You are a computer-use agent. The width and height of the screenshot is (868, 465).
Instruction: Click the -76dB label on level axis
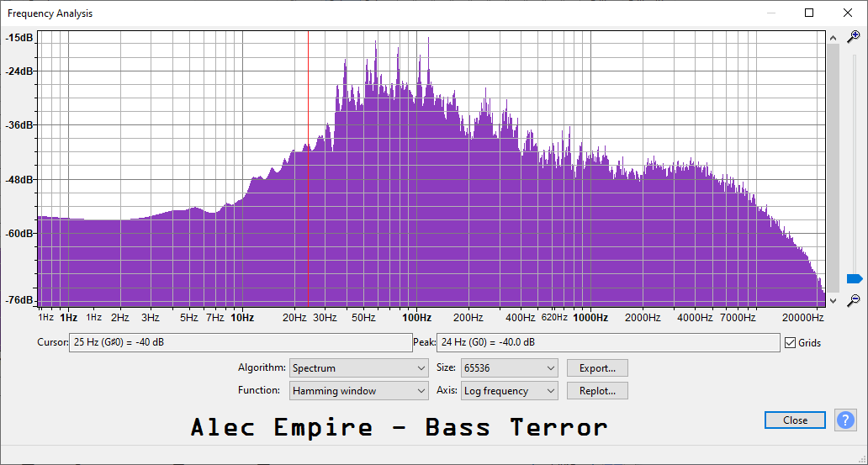click(19, 300)
